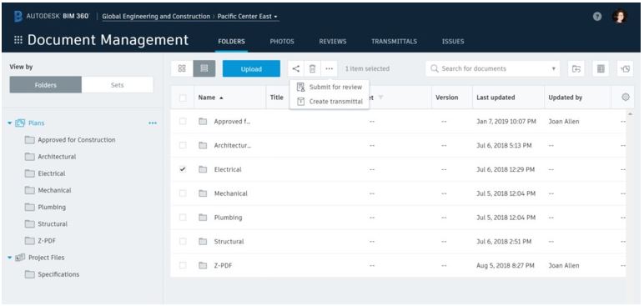Switch to the Folders tab
Screen dimensions: 644x306
pyautogui.click(x=231, y=41)
